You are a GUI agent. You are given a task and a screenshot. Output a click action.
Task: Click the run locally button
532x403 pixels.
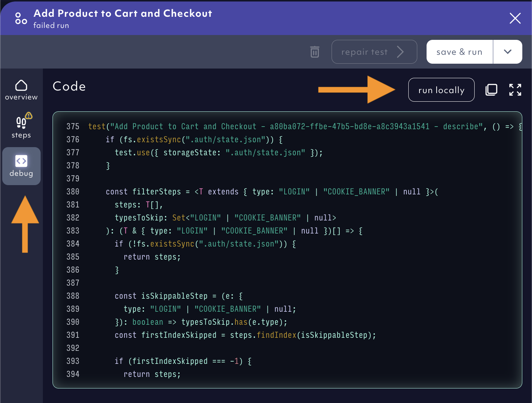pos(441,90)
